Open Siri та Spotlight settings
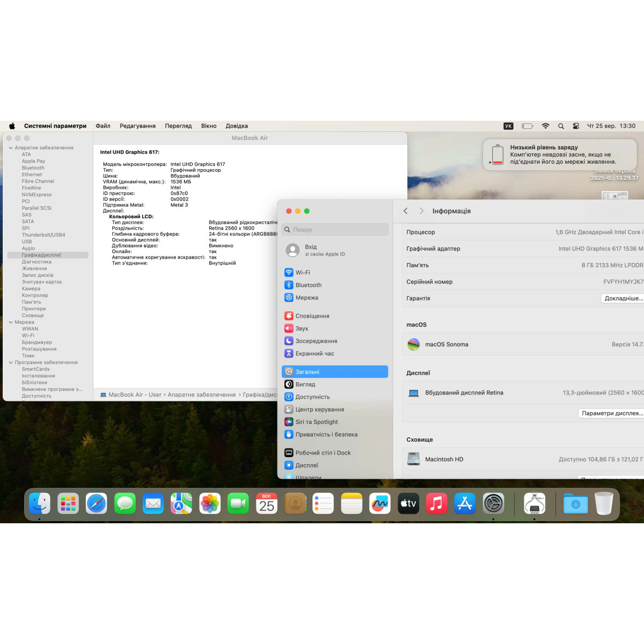Image resolution: width=644 pixels, height=644 pixels. tap(335, 422)
